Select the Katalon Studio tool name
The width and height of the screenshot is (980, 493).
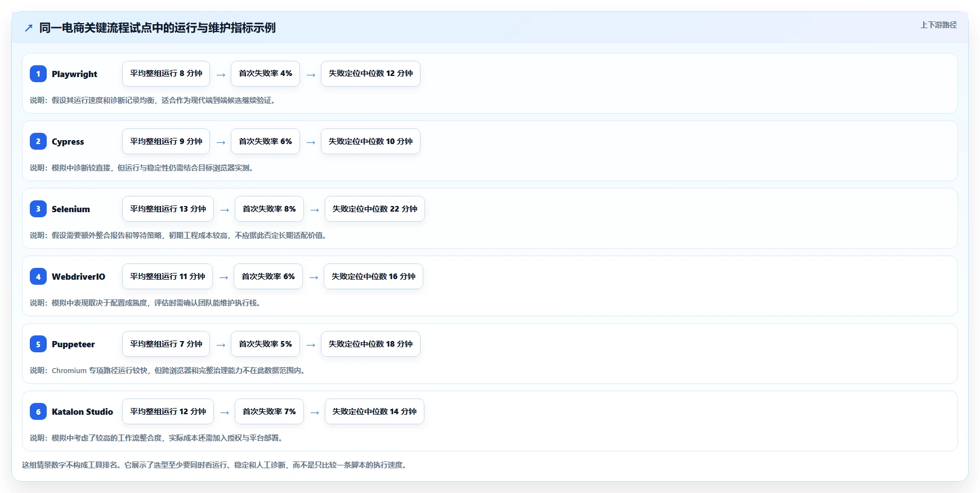(82, 411)
